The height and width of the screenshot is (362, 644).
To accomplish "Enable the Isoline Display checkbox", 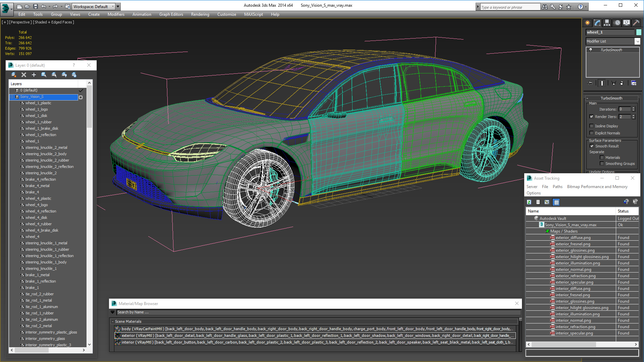I will [x=592, y=126].
